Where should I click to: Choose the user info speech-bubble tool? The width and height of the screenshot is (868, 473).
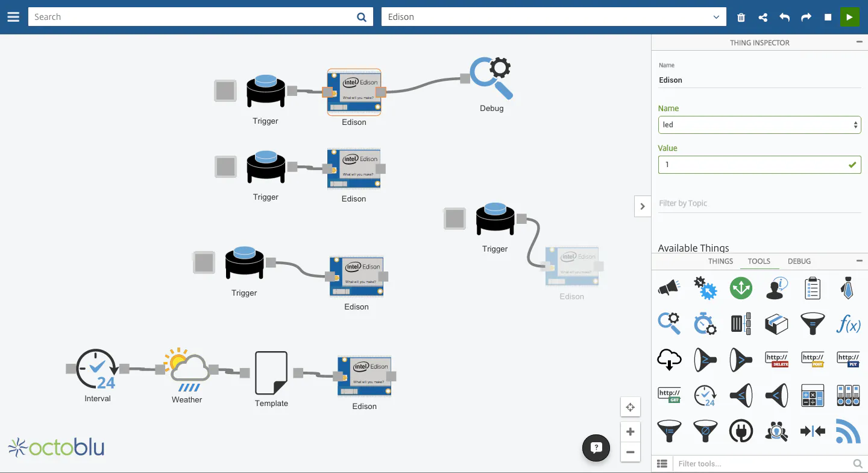coord(776,288)
